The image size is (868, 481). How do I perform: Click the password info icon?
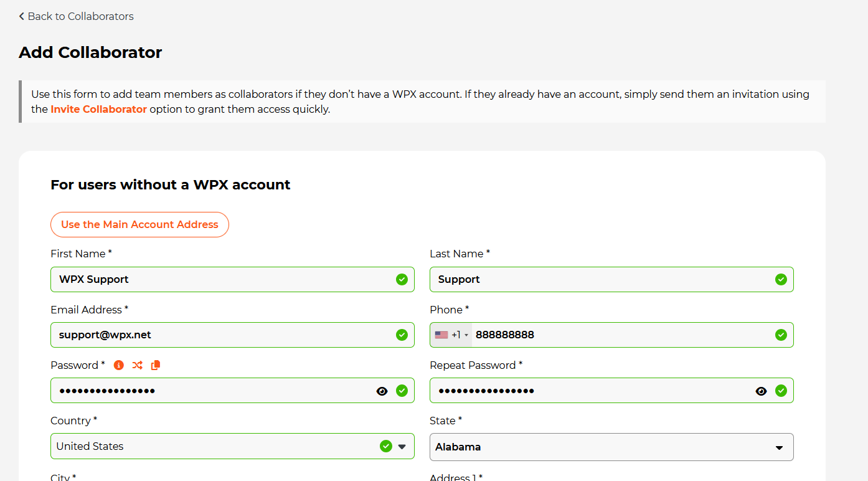coord(118,365)
